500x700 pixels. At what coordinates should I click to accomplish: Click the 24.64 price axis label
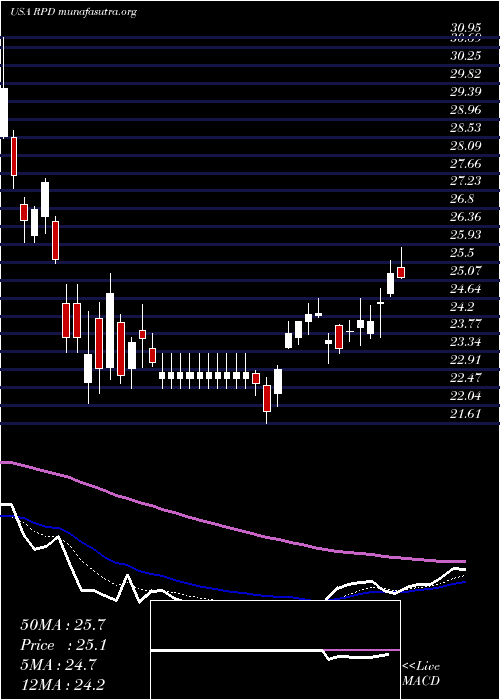465,288
